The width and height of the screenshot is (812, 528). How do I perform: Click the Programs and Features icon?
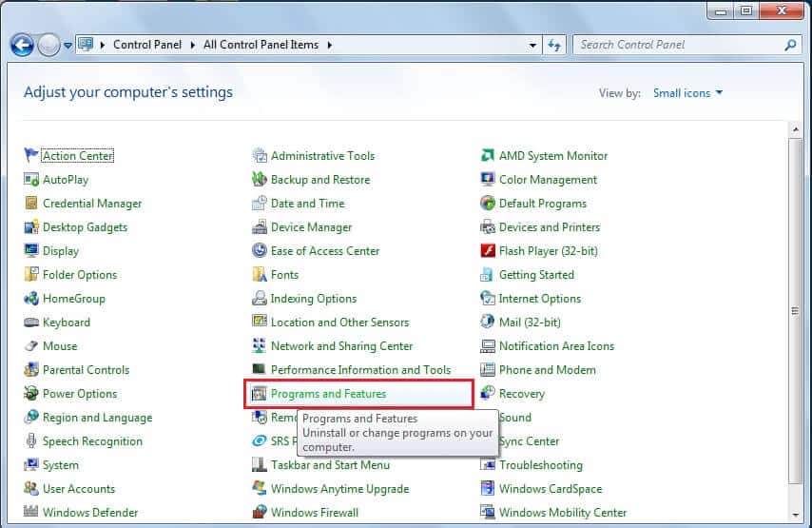click(259, 393)
